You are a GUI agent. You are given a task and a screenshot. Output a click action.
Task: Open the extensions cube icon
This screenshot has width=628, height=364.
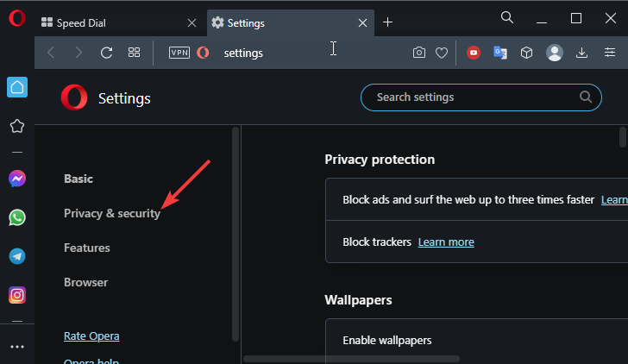coord(526,53)
